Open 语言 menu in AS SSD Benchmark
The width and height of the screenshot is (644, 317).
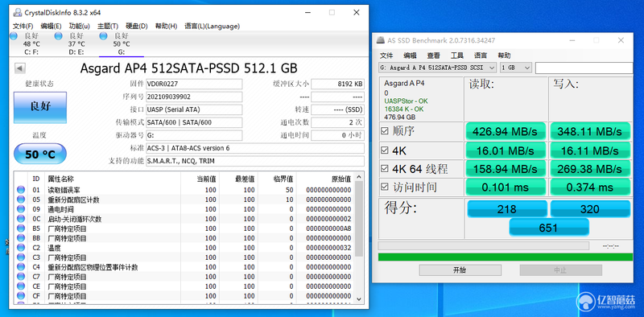pyautogui.click(x=481, y=56)
